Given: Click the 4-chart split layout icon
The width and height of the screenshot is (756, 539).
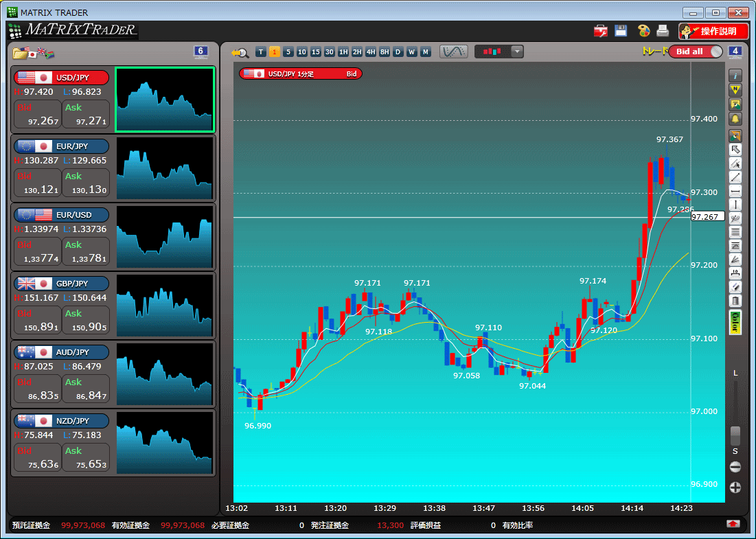Looking at the screenshot, I should coord(735,51).
